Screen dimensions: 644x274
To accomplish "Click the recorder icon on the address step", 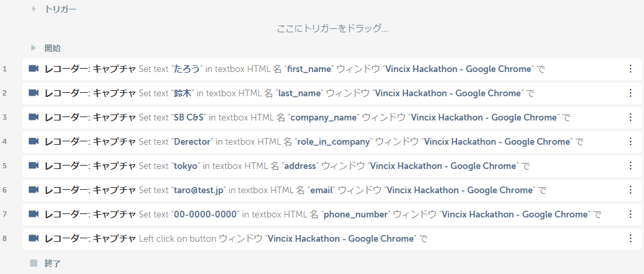I will pyautogui.click(x=34, y=166).
